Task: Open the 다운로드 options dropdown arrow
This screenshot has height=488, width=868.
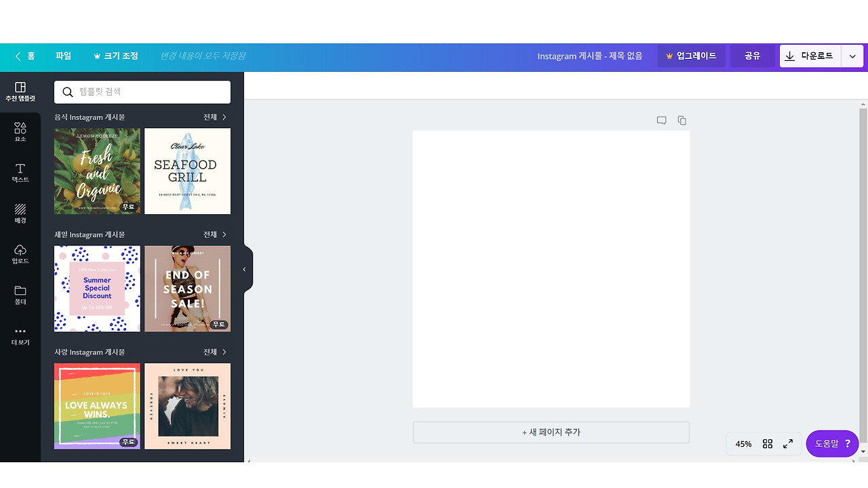Action: (x=852, y=56)
